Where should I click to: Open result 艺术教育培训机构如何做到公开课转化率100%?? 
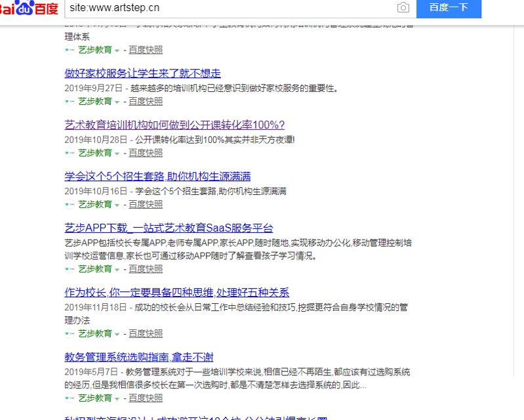click(174, 125)
